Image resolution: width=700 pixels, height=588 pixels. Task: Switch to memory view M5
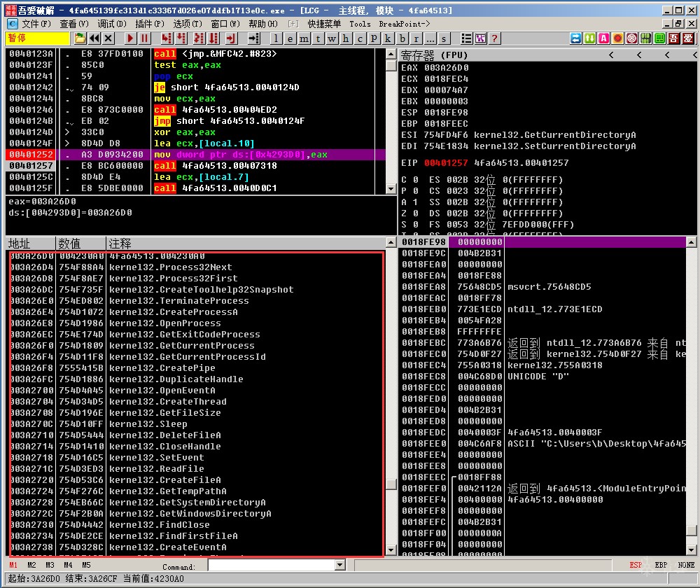(86, 565)
